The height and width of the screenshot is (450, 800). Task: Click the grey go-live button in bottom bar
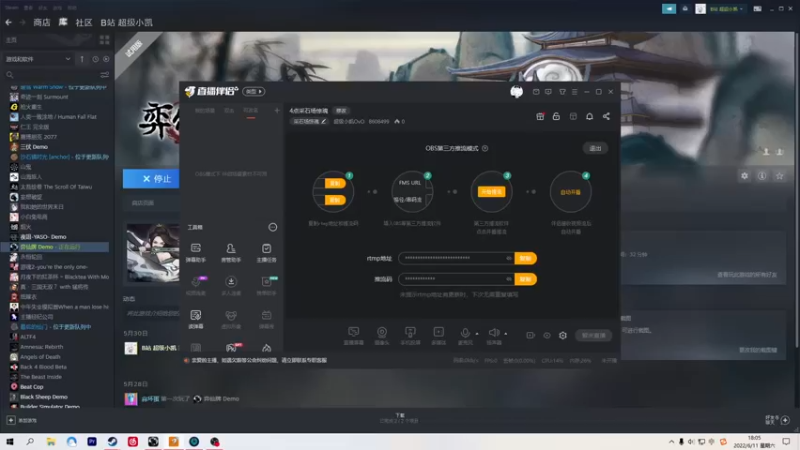point(593,335)
